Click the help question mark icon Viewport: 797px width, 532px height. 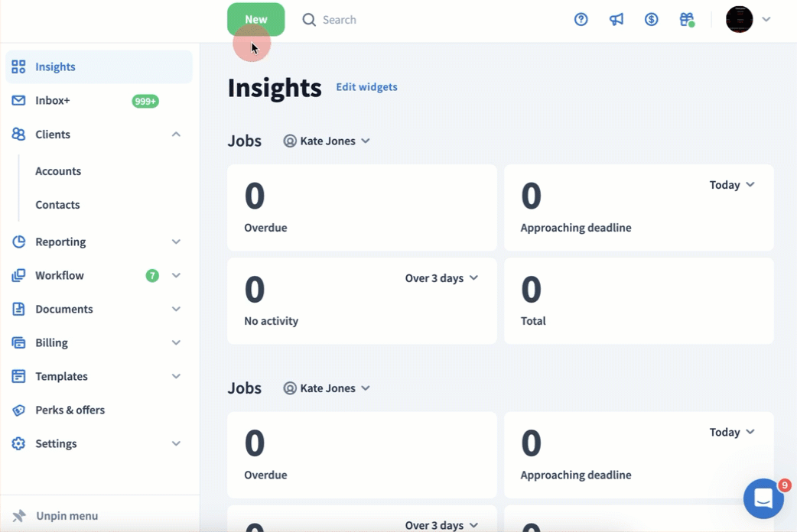click(581, 20)
